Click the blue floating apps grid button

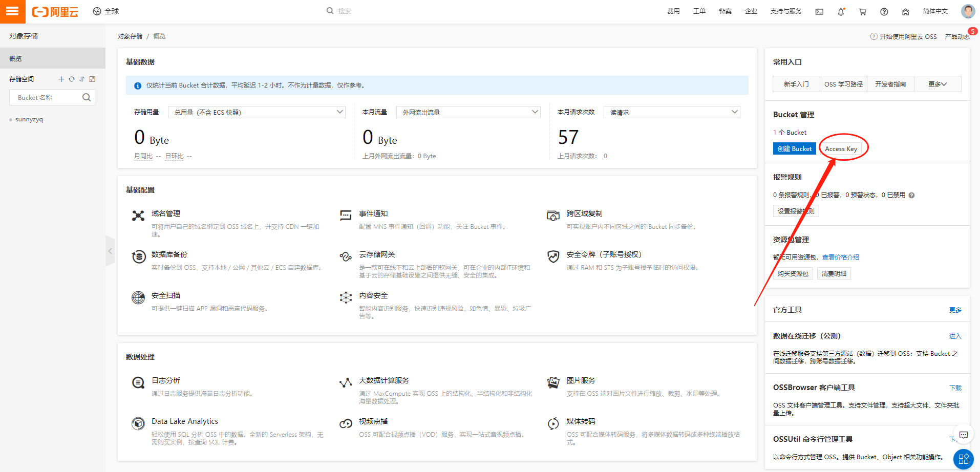pos(964,459)
